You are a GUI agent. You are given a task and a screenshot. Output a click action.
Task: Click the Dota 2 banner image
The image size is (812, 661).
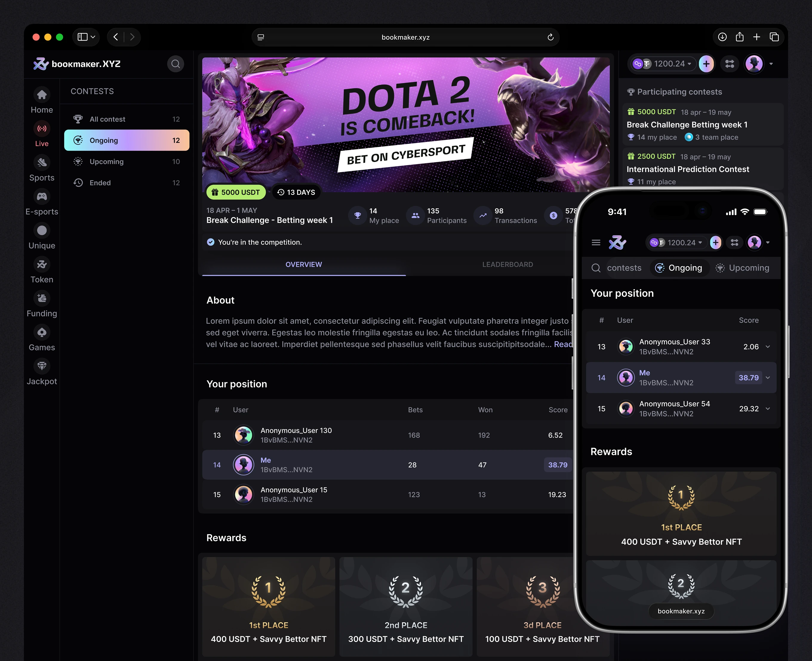click(406, 125)
